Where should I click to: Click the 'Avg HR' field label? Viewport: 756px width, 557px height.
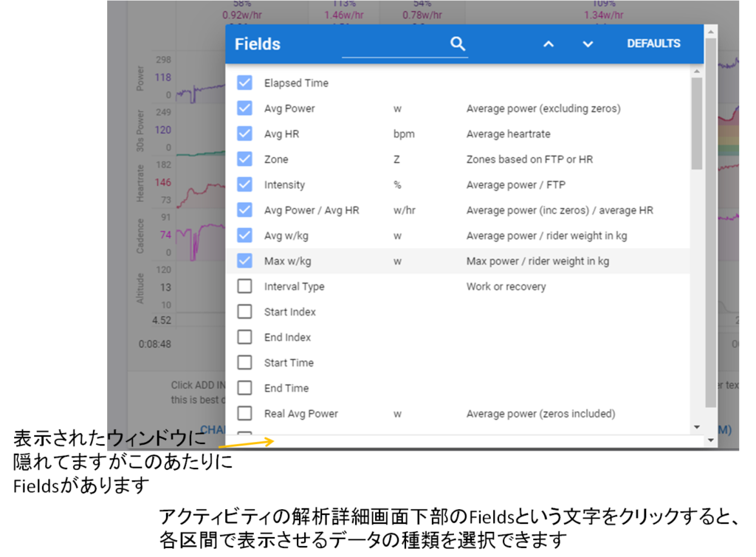pos(281,134)
